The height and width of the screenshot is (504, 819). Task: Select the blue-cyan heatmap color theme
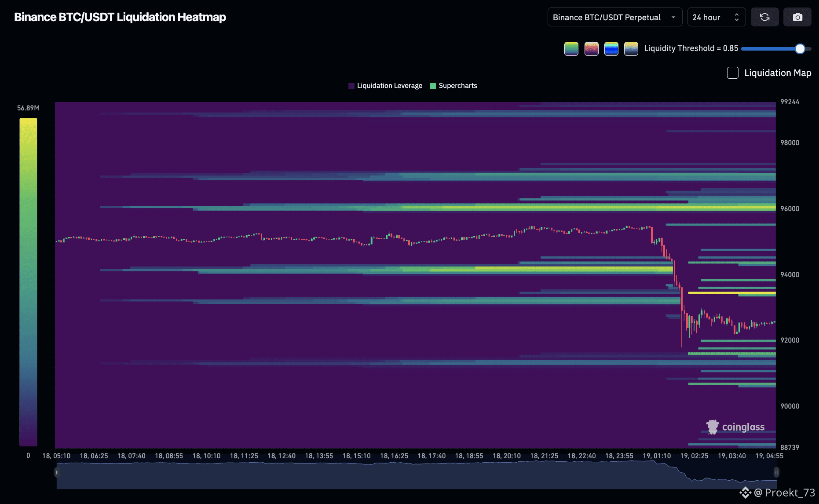(611, 48)
